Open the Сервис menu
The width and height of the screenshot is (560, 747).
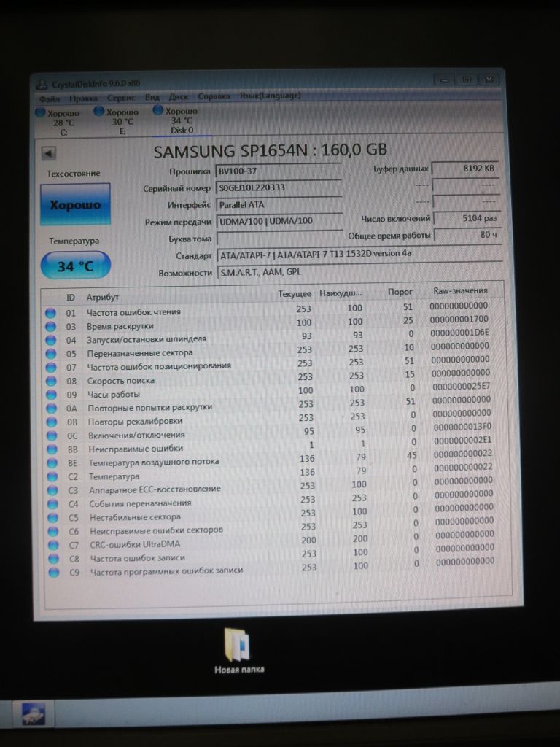pyautogui.click(x=121, y=98)
